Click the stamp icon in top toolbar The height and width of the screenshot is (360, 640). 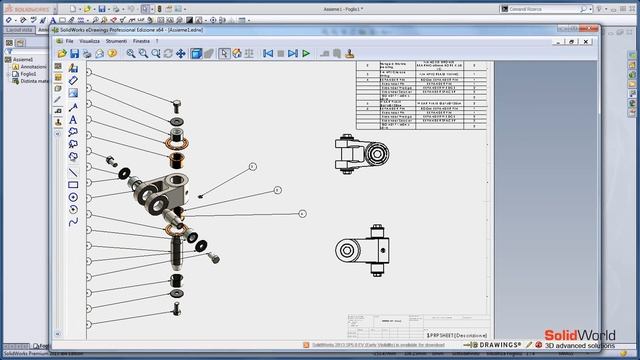pyautogui.click(x=350, y=53)
